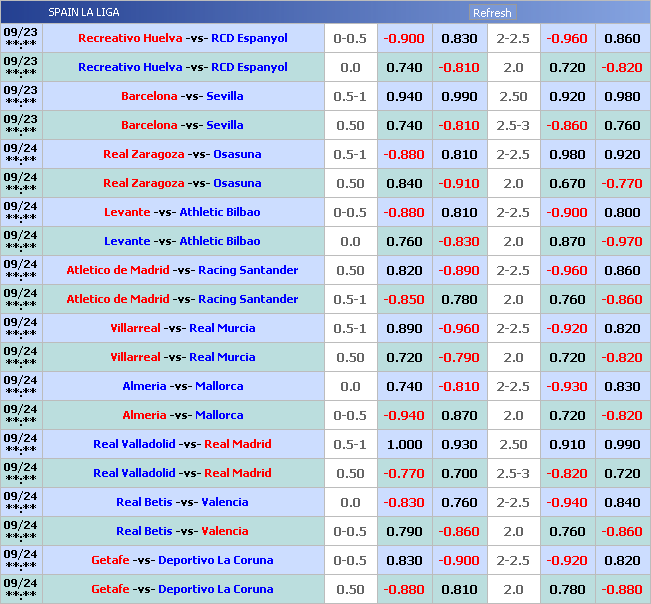Select the 0.890 odds for Villarreal
The image size is (651, 604).
click(405, 328)
